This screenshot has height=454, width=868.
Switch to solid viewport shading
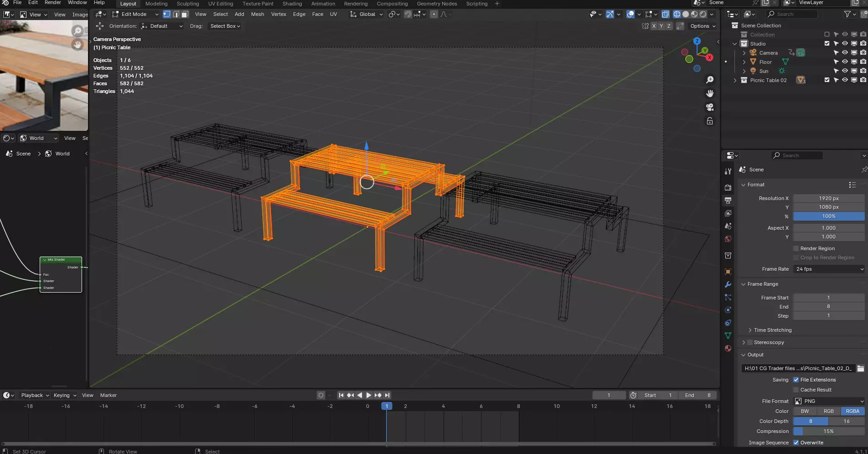pos(686,14)
